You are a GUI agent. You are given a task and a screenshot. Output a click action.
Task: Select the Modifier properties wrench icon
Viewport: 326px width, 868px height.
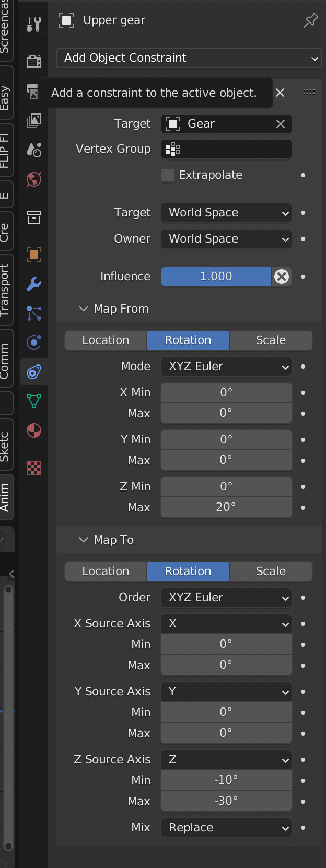(x=33, y=284)
